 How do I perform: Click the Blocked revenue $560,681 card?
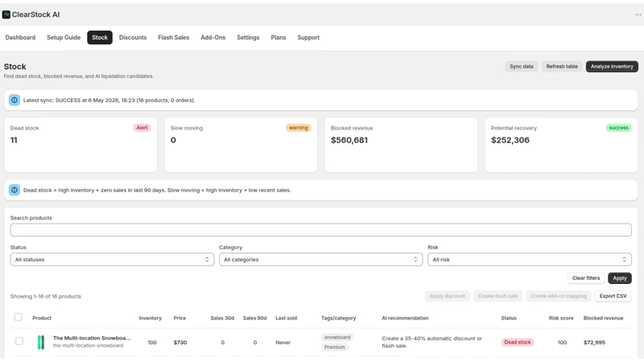[401, 145]
